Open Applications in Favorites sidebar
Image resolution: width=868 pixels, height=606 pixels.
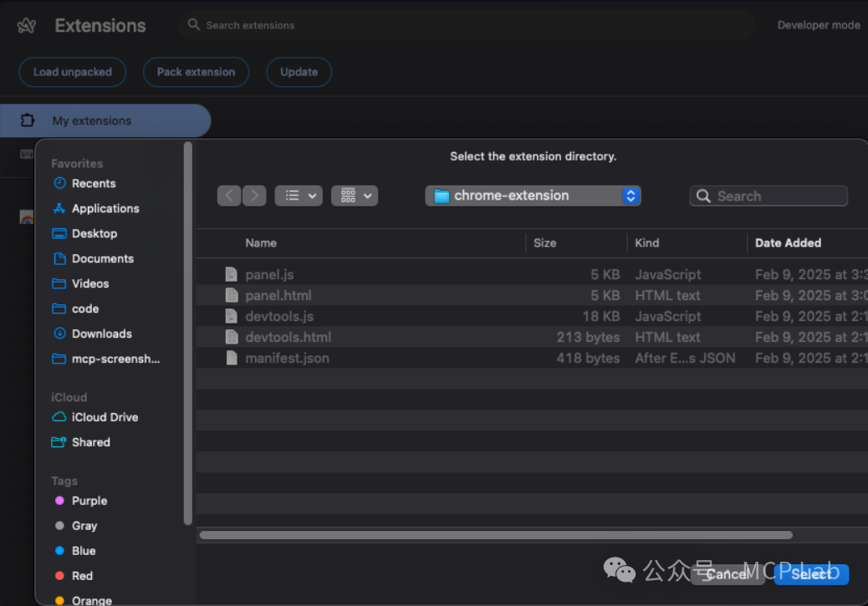click(105, 209)
